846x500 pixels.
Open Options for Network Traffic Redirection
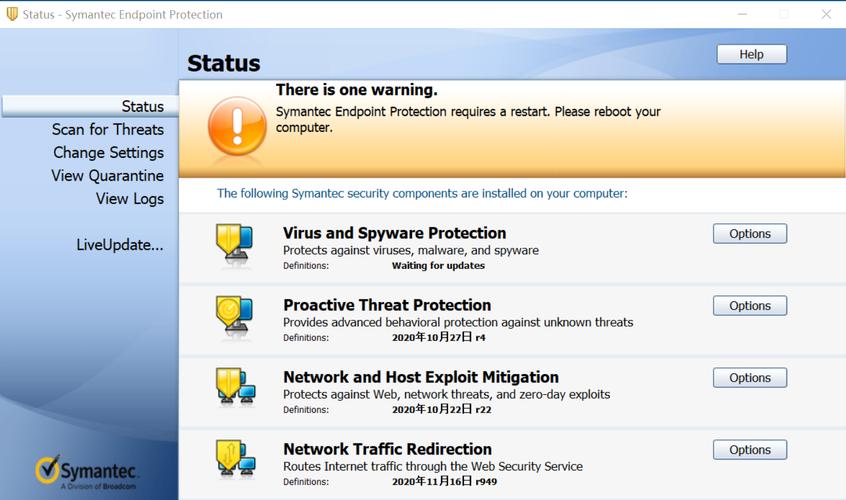(749, 449)
